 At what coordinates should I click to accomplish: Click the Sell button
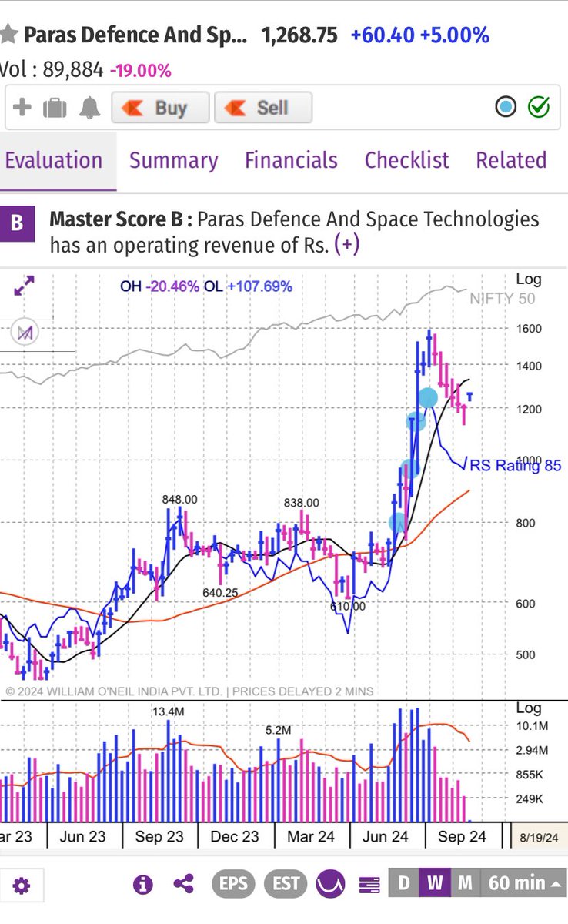262,108
